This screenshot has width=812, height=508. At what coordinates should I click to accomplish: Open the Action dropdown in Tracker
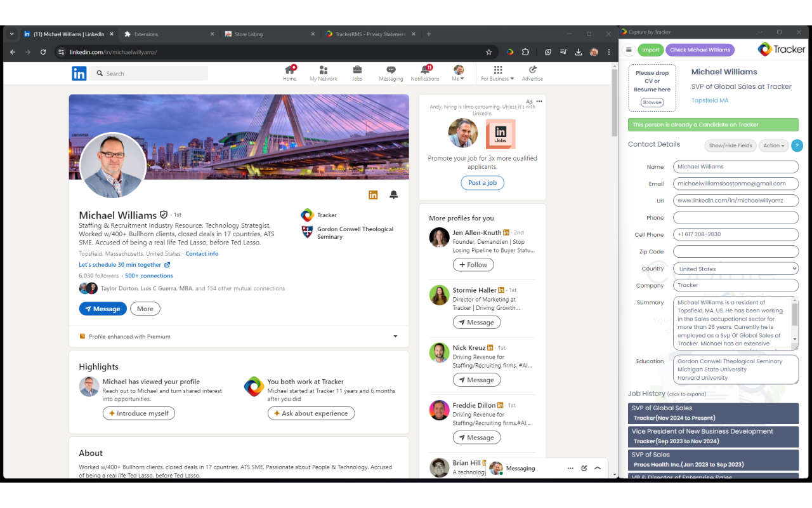pos(774,145)
